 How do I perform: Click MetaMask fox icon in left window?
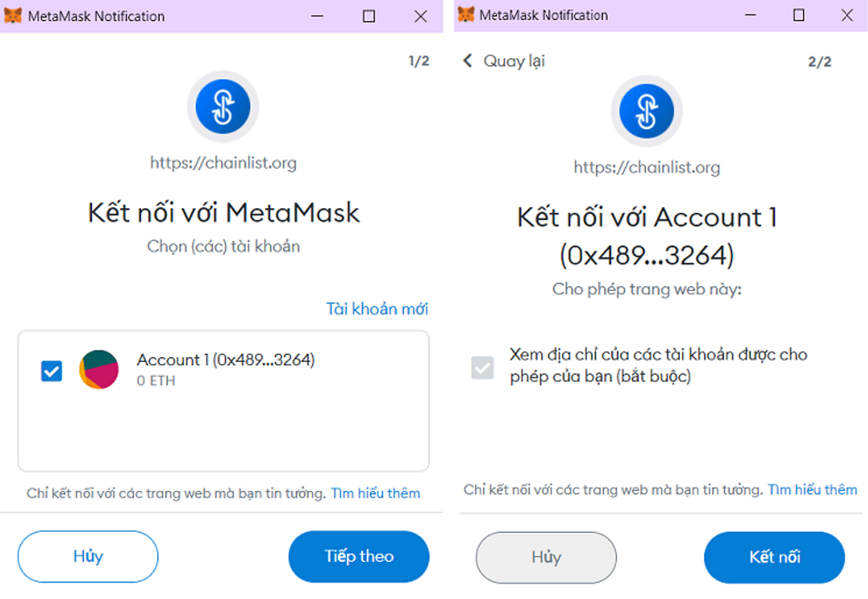[x=13, y=16]
